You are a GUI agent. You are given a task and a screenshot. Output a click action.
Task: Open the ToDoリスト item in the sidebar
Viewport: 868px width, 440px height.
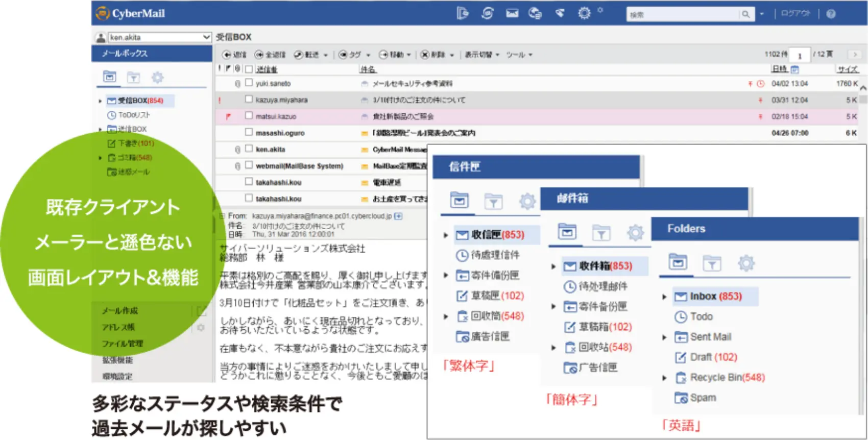click(134, 115)
